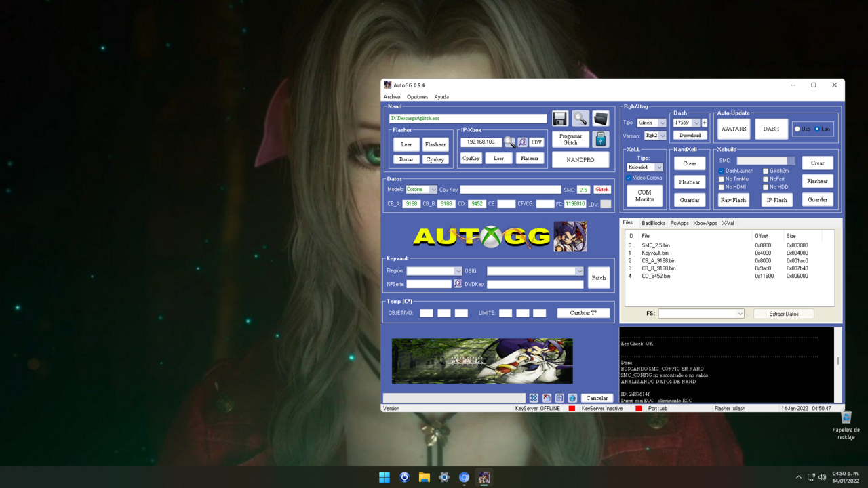The width and height of the screenshot is (868, 488).
Task: Enable the No TrinMu checkbox
Action: (x=722, y=179)
